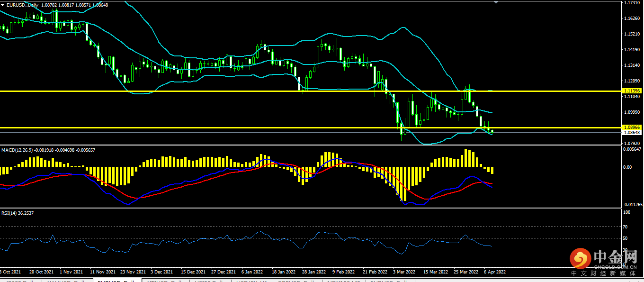The height and width of the screenshot is (282, 644).
Task: Click the 6 Apr 2022 date label
Action: [x=495, y=272]
